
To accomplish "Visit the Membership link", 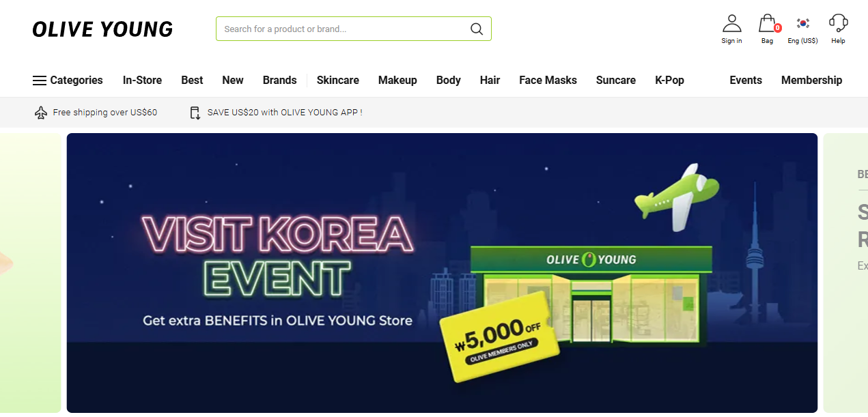I will [811, 81].
